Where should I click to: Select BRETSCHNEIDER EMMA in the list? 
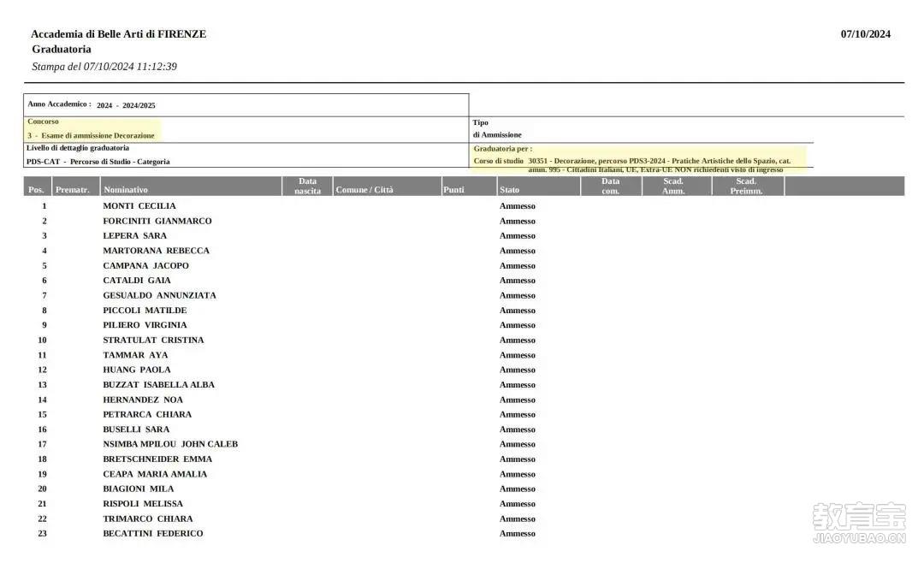tap(157, 459)
